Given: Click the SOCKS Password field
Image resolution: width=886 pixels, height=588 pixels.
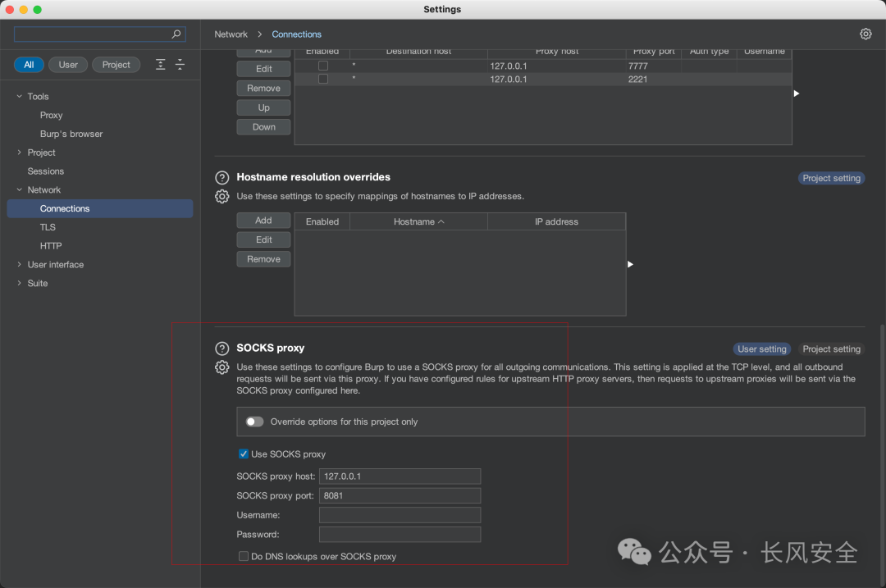Looking at the screenshot, I should click(400, 535).
